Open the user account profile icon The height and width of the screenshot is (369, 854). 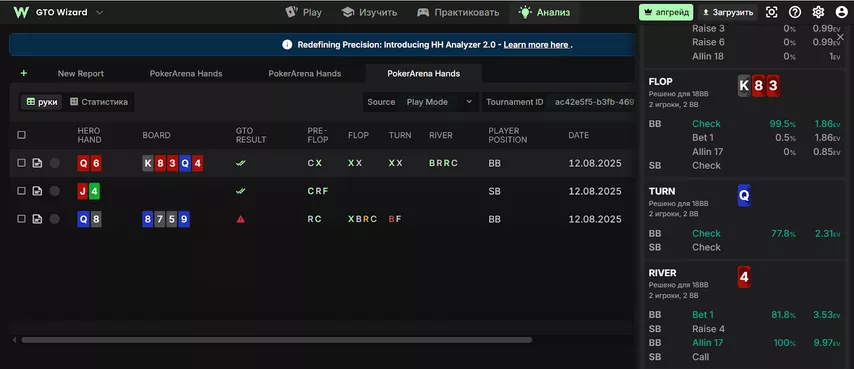coord(841,12)
